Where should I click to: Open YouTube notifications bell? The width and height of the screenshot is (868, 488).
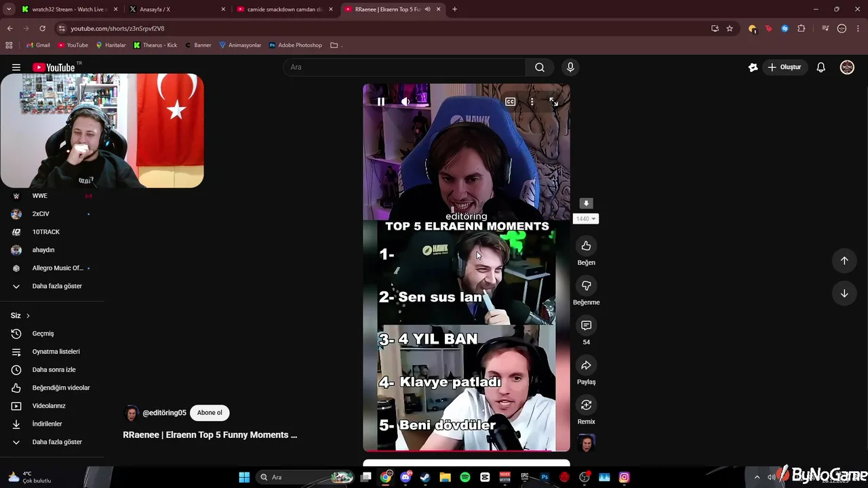(x=821, y=67)
